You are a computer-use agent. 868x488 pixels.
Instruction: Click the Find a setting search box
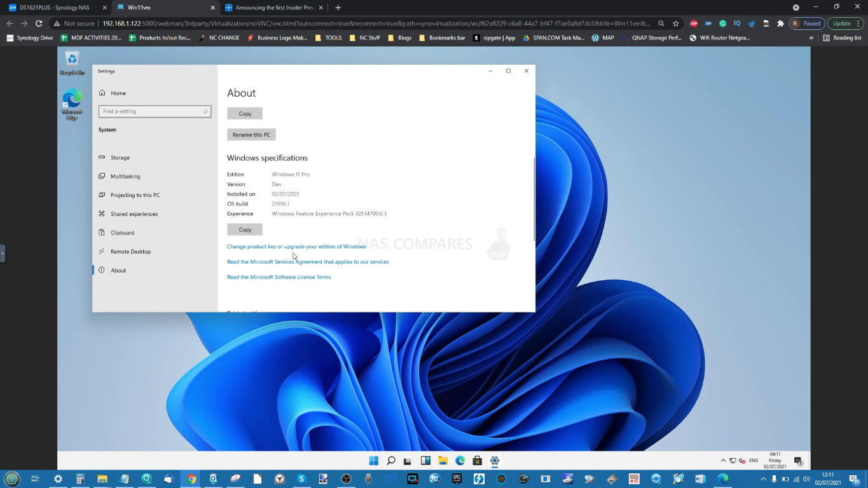click(x=155, y=111)
